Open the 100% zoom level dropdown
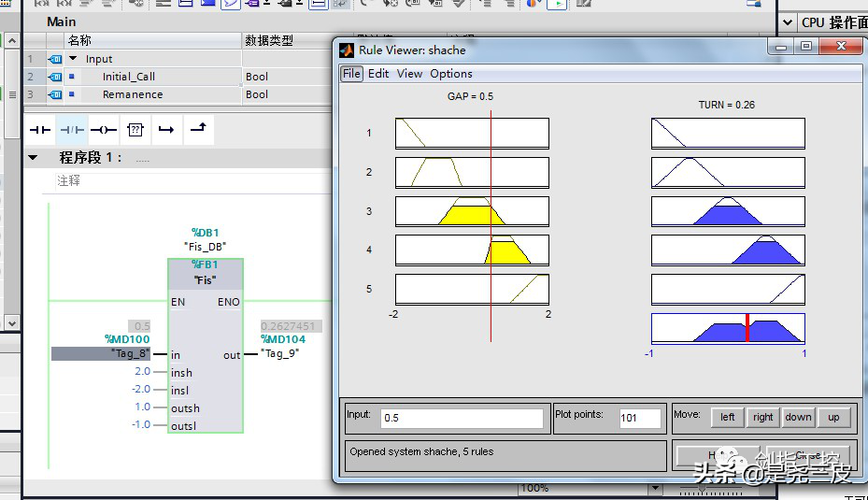The width and height of the screenshot is (868, 500). tap(655, 488)
